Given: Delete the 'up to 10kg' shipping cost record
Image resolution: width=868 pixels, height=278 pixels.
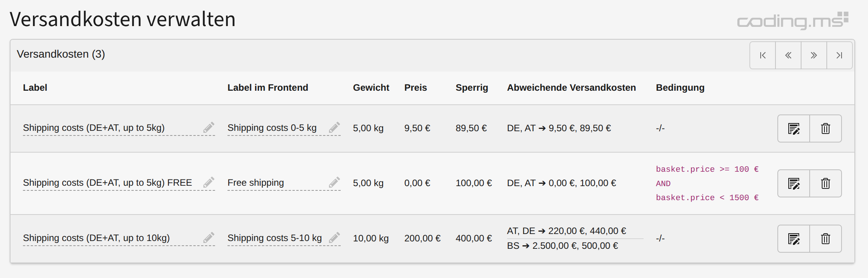Looking at the screenshot, I should tap(825, 239).
